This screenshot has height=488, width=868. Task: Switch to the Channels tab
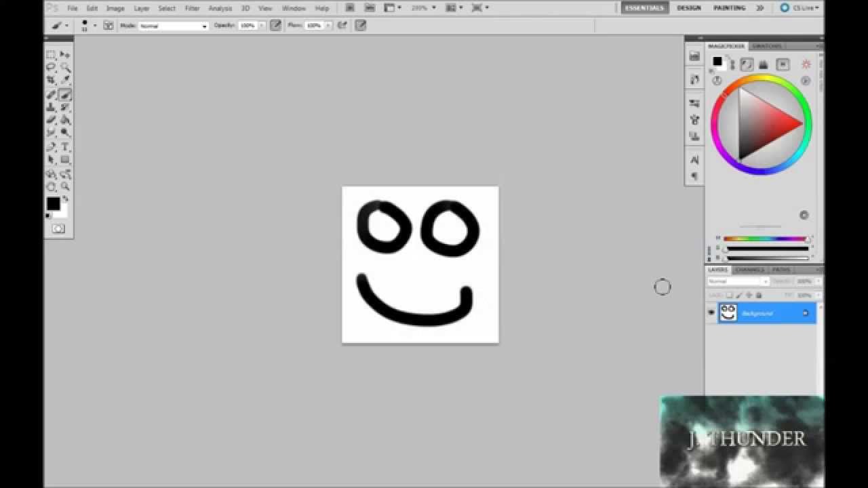tap(749, 270)
